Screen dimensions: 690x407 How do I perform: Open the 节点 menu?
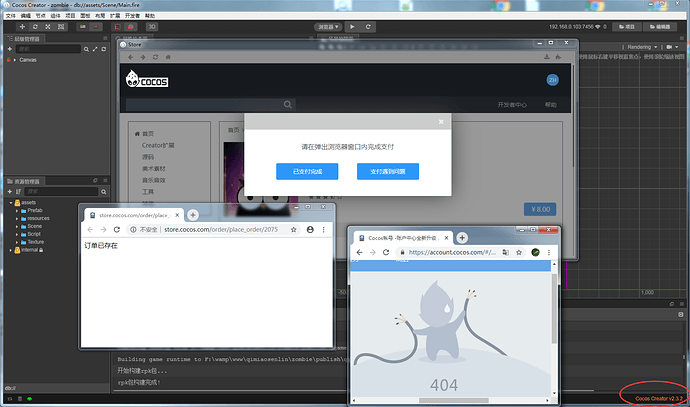(x=40, y=16)
